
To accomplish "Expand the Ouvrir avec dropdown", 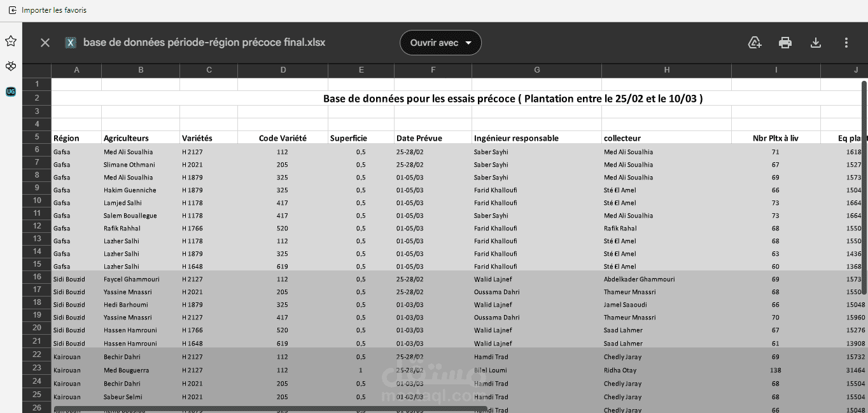I will (x=440, y=43).
